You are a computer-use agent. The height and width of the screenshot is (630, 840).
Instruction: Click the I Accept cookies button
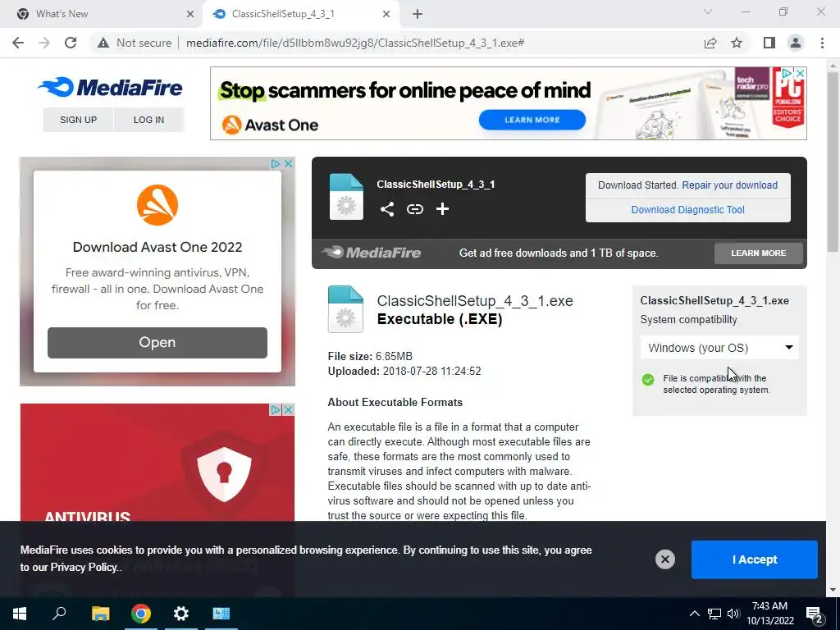[x=755, y=559]
